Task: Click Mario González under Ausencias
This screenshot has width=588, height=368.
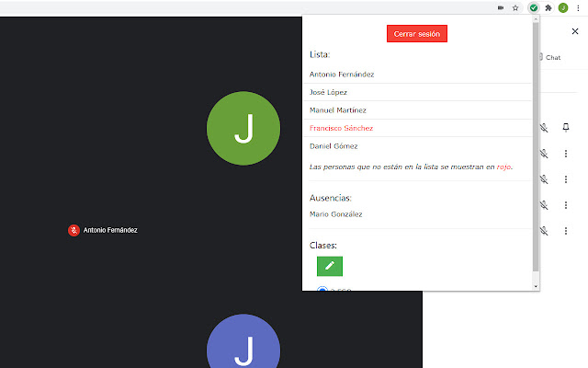Action: click(x=336, y=214)
